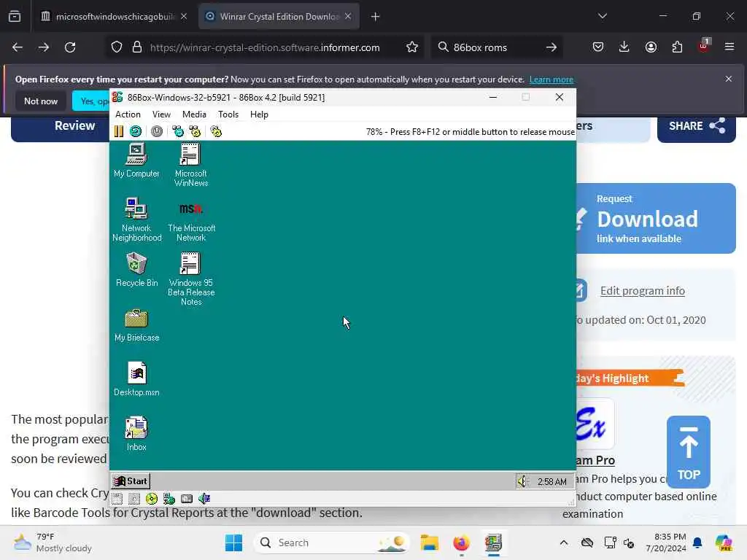The width and height of the screenshot is (747, 560).
Task: Open Firefox from the Windows taskbar
Action: pyautogui.click(x=461, y=542)
